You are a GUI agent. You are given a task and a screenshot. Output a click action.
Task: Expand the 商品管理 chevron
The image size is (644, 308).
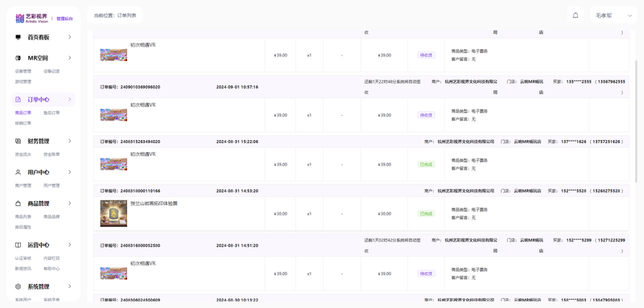click(x=70, y=203)
